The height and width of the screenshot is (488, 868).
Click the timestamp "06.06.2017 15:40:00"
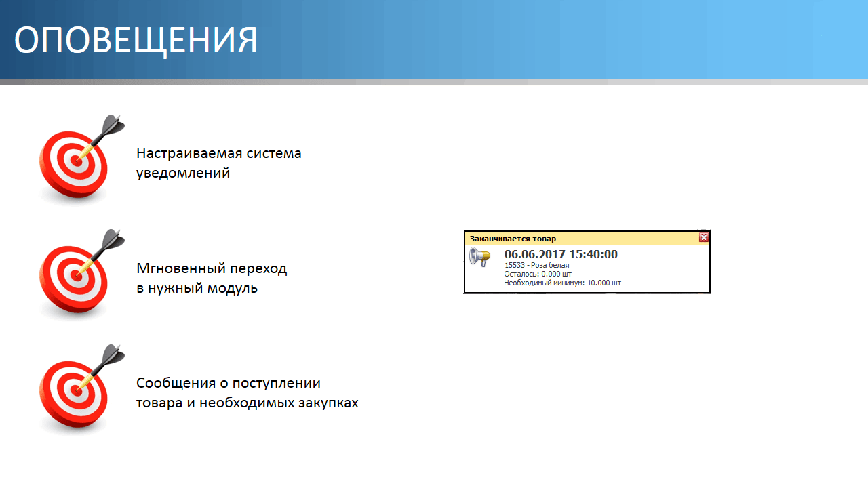click(561, 254)
